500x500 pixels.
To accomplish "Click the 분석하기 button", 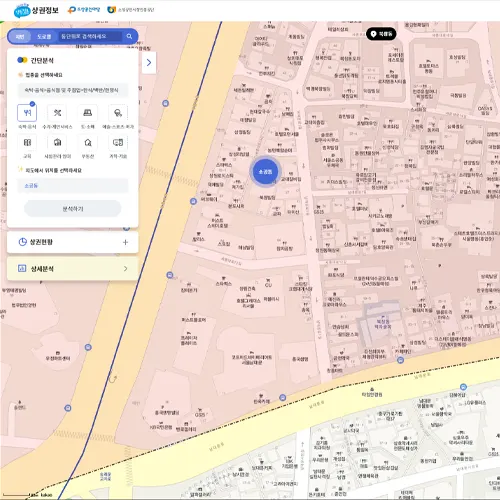I will 73,209.
